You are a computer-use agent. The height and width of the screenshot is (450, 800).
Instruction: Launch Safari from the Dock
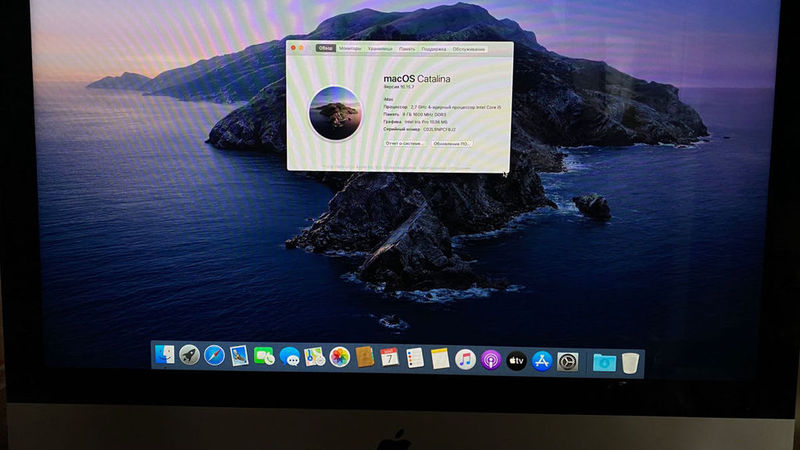tap(214, 356)
